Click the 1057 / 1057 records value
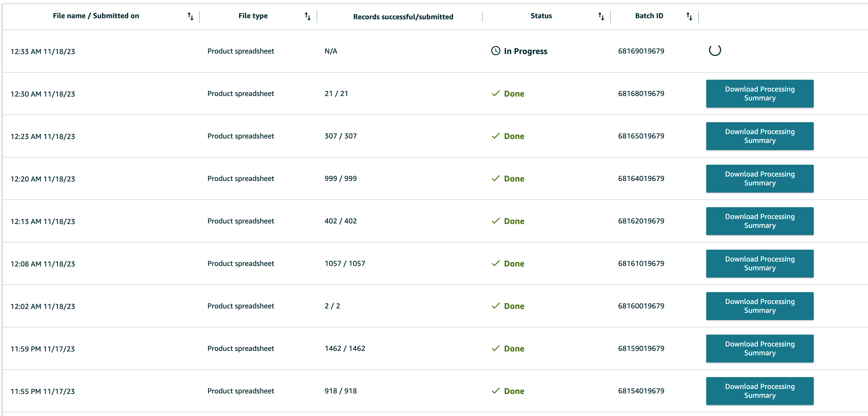 [345, 264]
